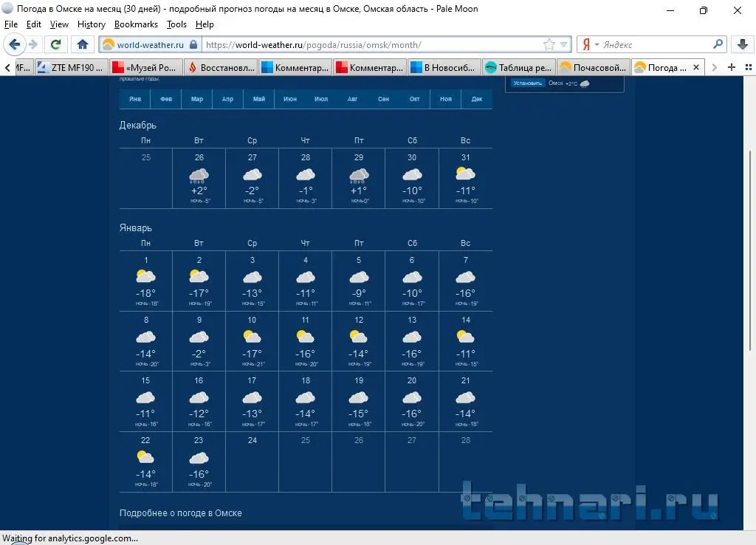
Task: Open the December 29 snow forecast icon
Action: [x=359, y=176]
